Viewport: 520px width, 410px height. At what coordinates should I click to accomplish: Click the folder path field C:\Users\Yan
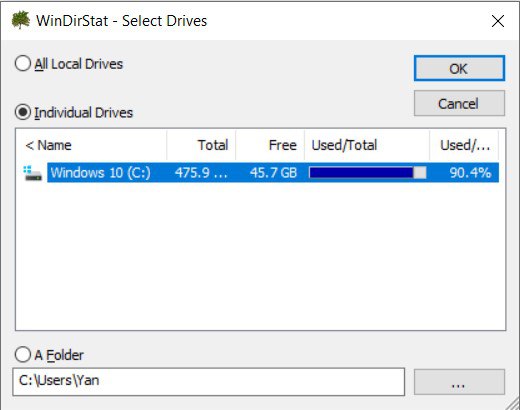click(x=209, y=382)
